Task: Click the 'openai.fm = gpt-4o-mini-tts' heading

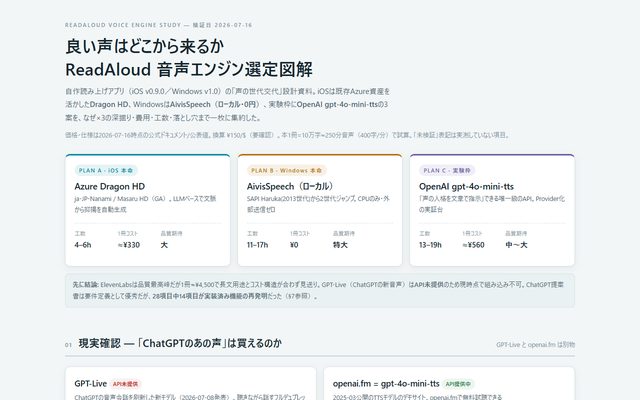Action: tap(386, 384)
